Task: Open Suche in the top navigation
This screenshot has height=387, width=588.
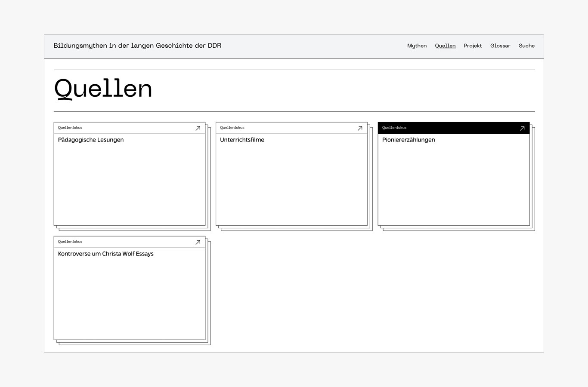Action: pyautogui.click(x=526, y=46)
